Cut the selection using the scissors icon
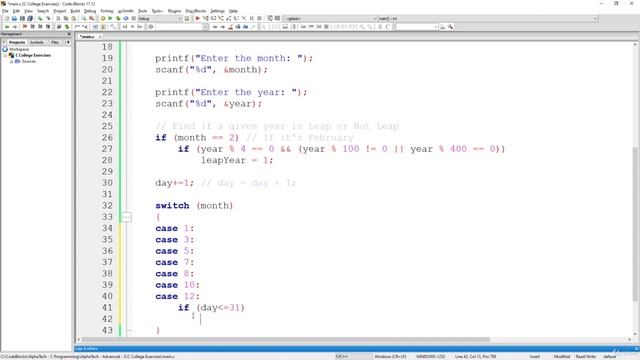This screenshot has width=640, height=360. tap(58, 18)
